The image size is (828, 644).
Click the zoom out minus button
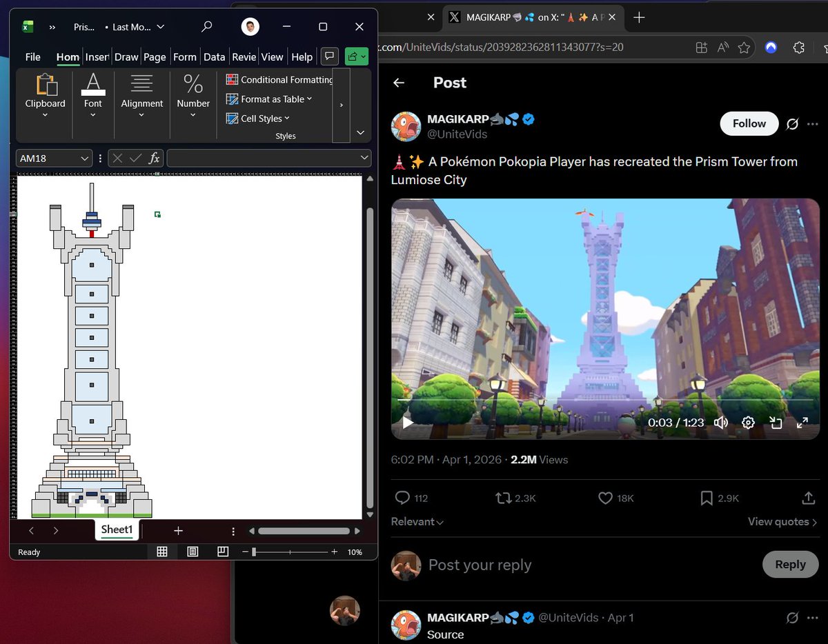coord(245,552)
